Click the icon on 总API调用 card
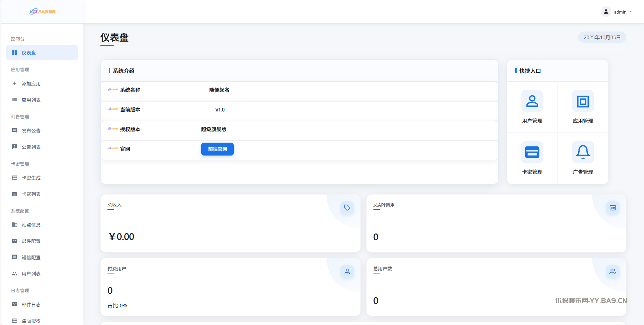This screenshot has width=644, height=325. click(612, 208)
